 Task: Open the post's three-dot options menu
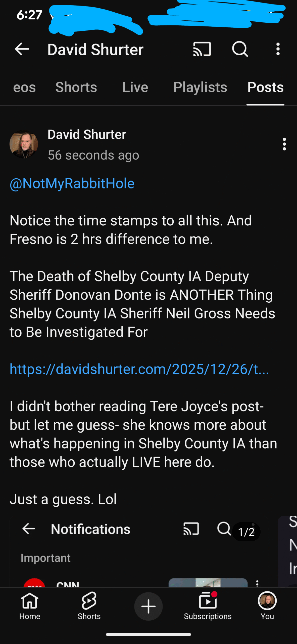(284, 144)
